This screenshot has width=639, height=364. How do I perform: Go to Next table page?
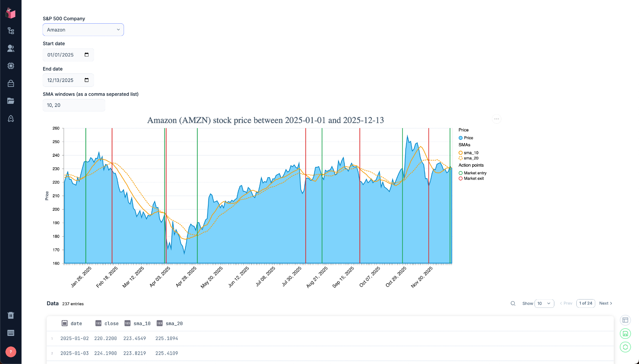pos(605,303)
